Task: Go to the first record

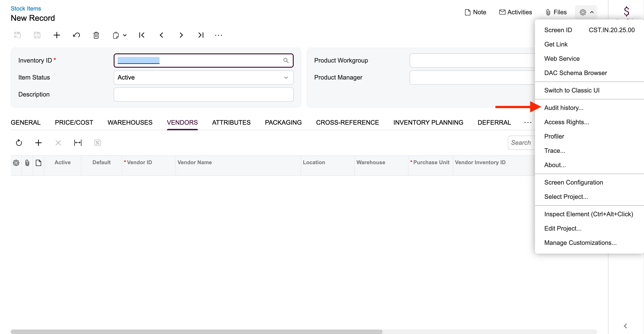Action: click(142, 35)
